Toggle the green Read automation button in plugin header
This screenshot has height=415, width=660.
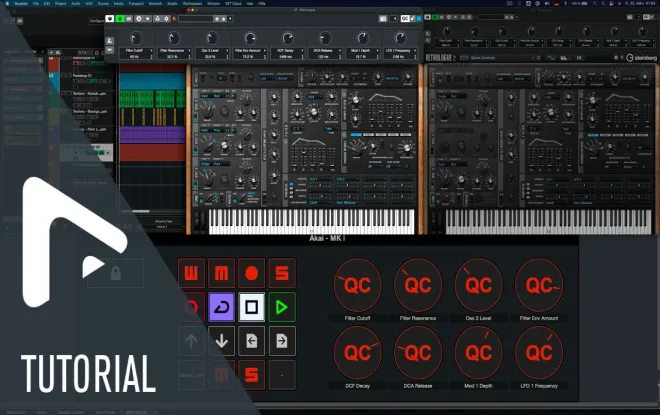(x=121, y=19)
